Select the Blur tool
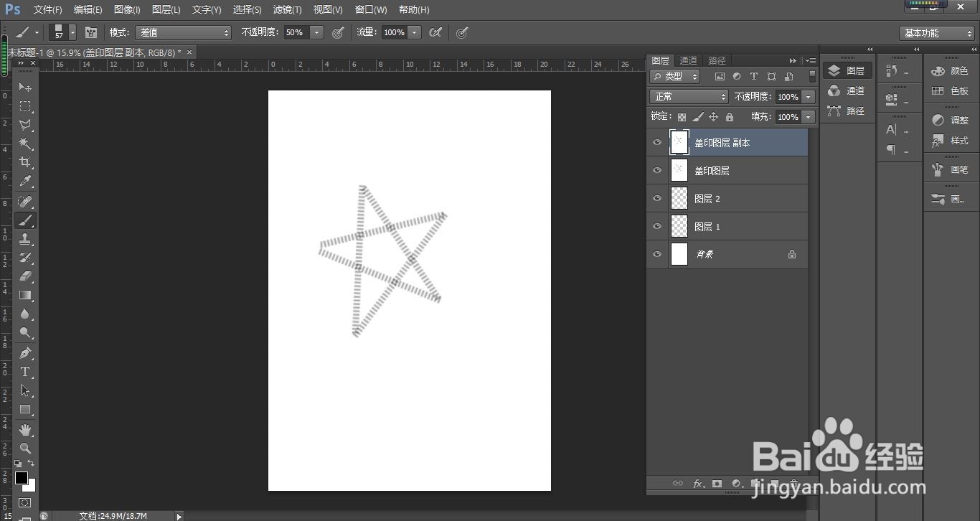This screenshot has height=521, width=980. 25,314
